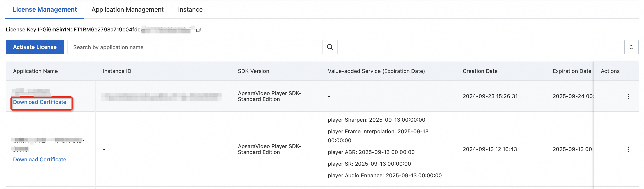
Task: Open actions menu for 2024-09-13 license row
Action: click(x=628, y=149)
